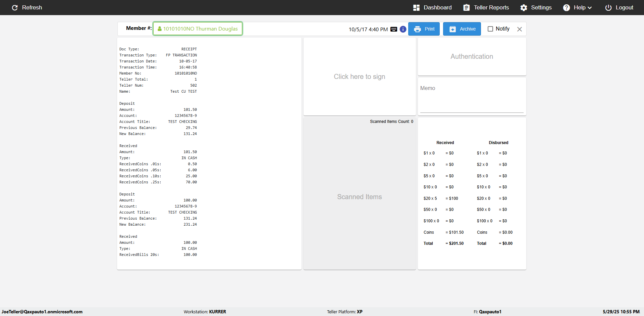Click the keyboard icon beside the date
644x316 pixels.
(x=394, y=29)
